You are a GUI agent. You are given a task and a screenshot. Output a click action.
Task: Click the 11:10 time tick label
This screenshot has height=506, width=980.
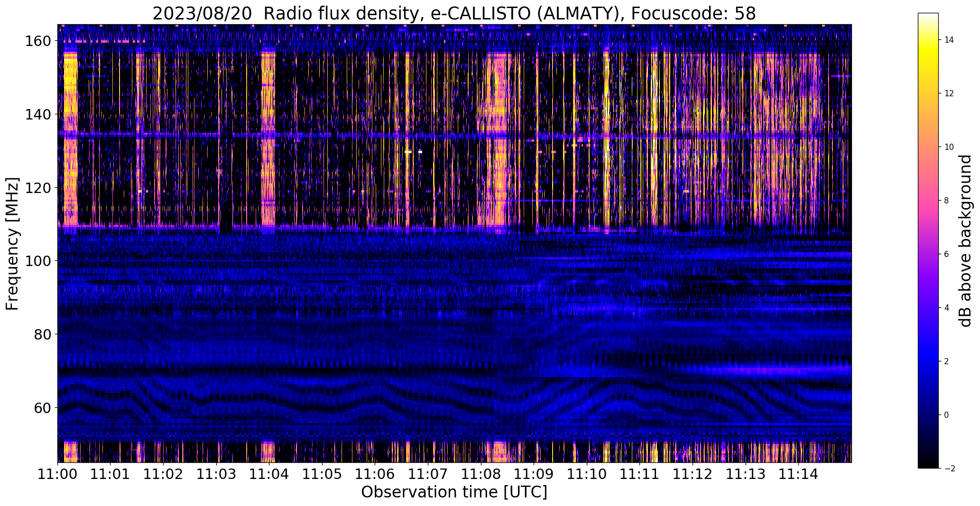click(x=587, y=473)
